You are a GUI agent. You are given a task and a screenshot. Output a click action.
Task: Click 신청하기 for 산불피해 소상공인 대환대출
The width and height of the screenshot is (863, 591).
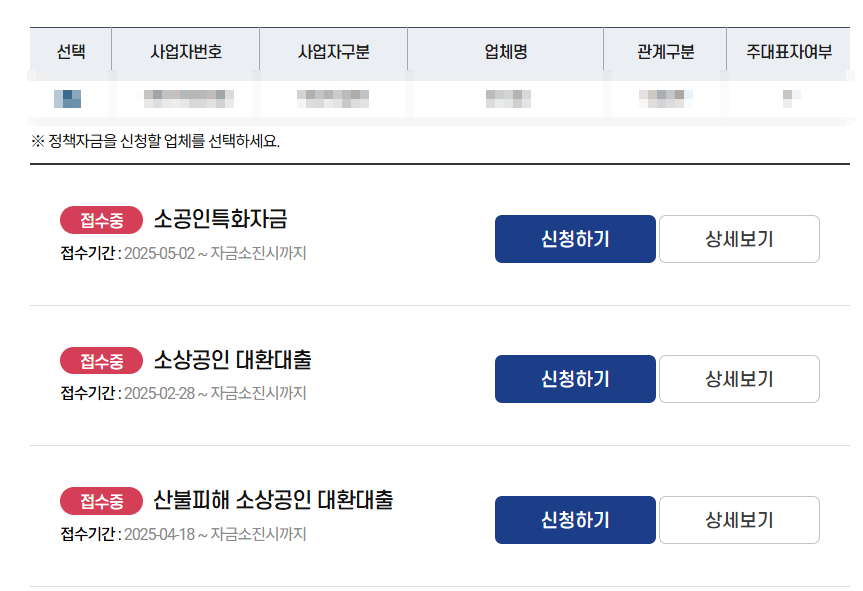point(575,520)
